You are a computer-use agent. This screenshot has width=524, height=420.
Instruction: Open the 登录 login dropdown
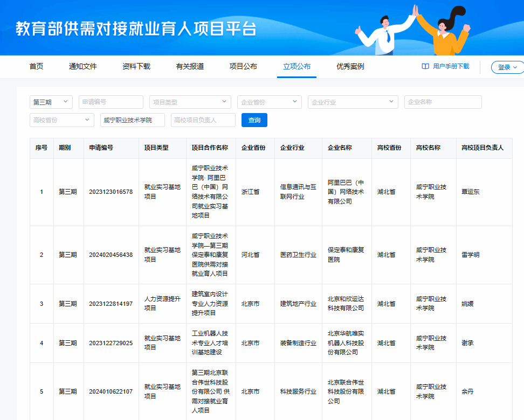tap(507, 67)
